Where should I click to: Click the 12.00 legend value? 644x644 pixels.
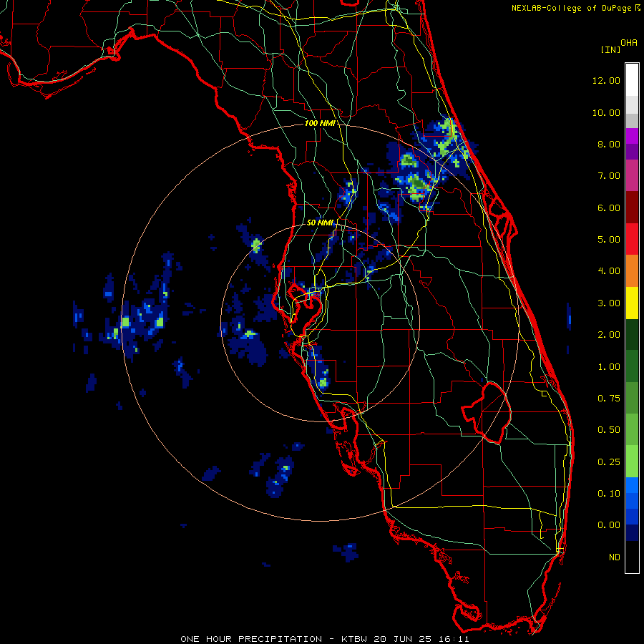point(606,80)
